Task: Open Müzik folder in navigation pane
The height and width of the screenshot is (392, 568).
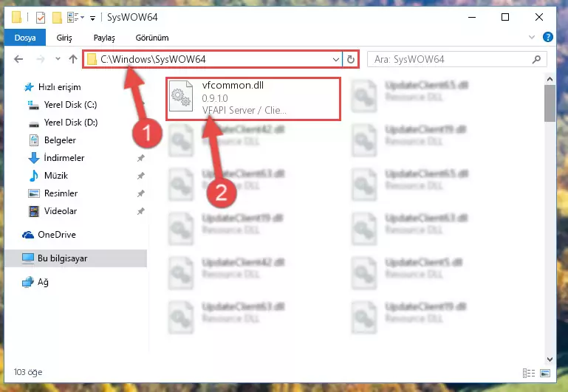Action: tap(56, 176)
